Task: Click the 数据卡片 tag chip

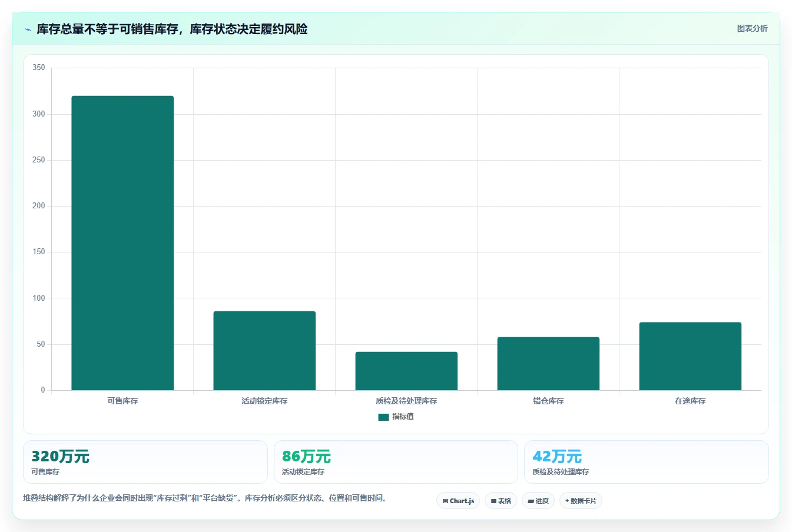Action: coord(581,501)
